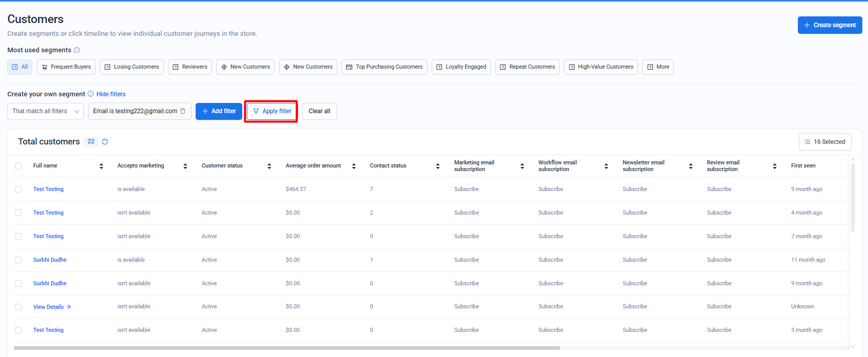The width and height of the screenshot is (868, 357).
Task: Switch to Top Purchasing Customers segment
Action: click(385, 67)
